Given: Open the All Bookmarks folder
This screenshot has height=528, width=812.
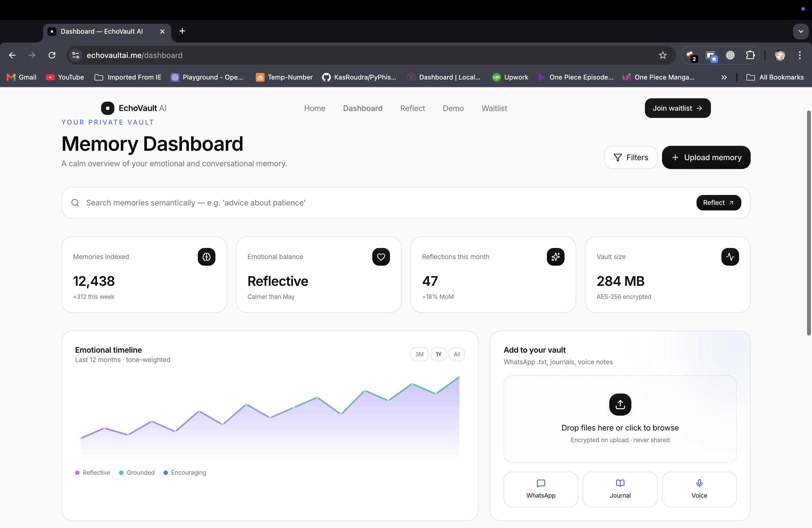Looking at the screenshot, I should (x=775, y=77).
